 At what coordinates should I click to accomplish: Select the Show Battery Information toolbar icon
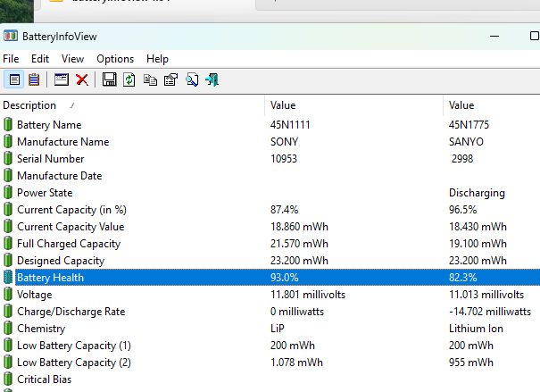[x=14, y=79]
